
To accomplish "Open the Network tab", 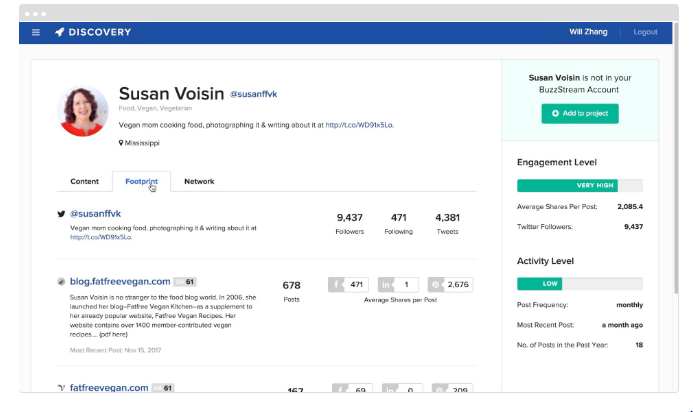I will pos(199,181).
